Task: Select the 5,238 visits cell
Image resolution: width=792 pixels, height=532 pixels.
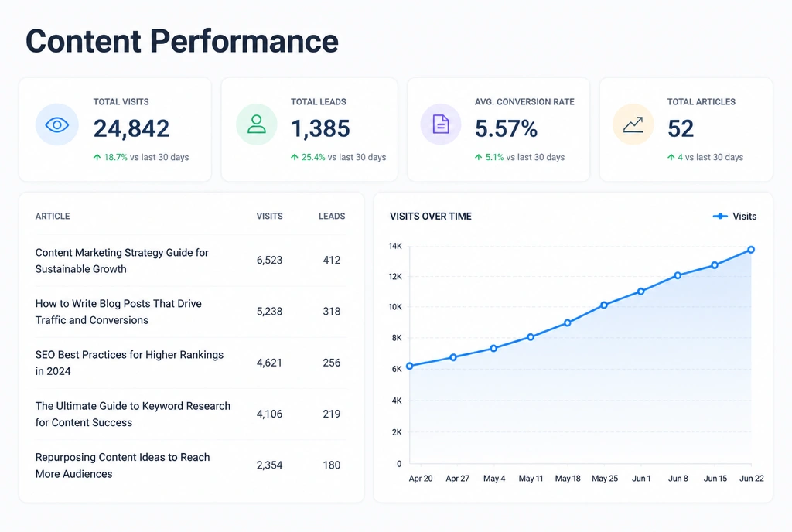Action: pos(269,312)
